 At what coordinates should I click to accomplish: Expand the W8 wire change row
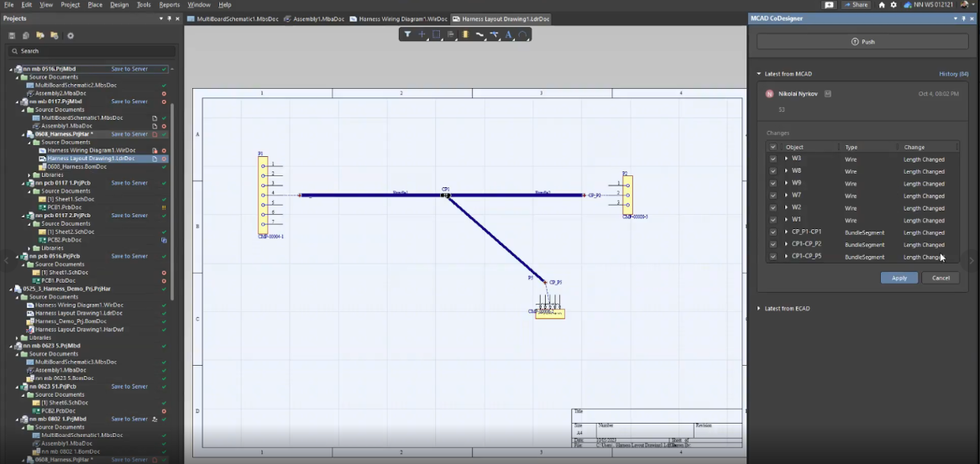[786, 171]
